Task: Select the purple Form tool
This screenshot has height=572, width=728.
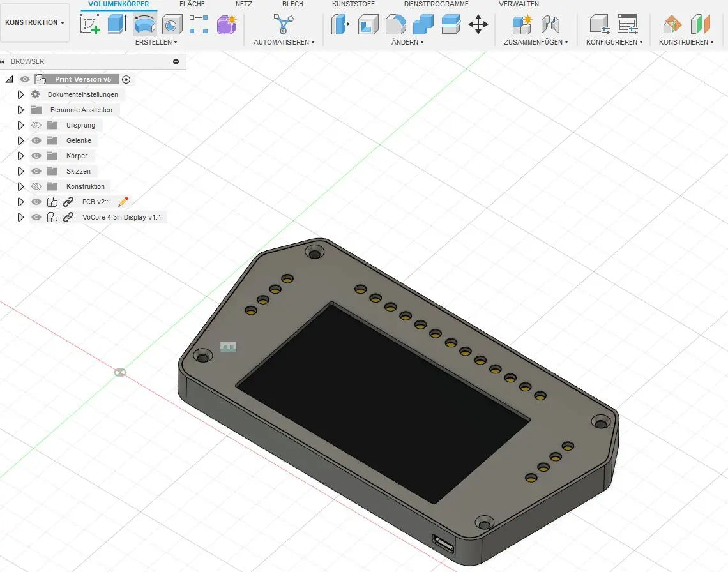Action: point(225,24)
